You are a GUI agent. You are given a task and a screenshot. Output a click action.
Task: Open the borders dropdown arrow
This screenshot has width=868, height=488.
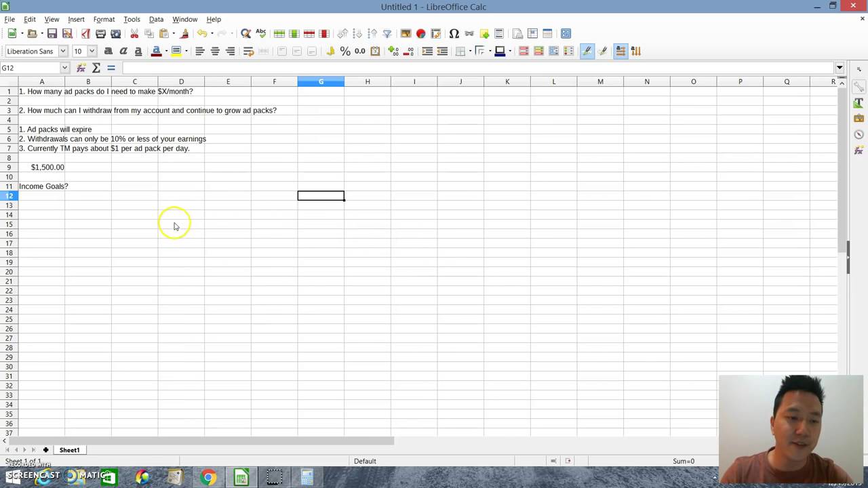[x=470, y=51]
